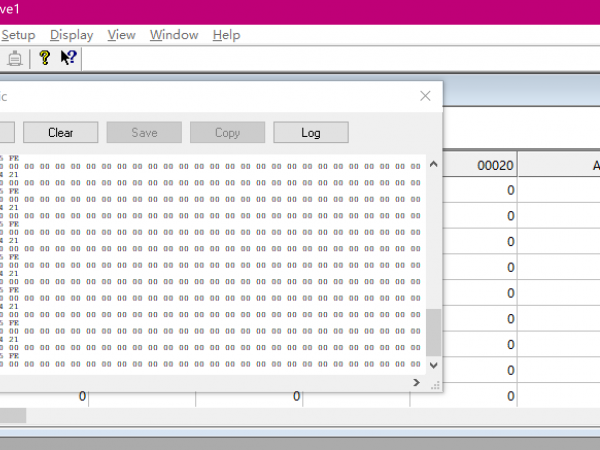The image size is (600, 450).
Task: Click the up arrow of the traffic log scrollbar
Action: pos(433,162)
